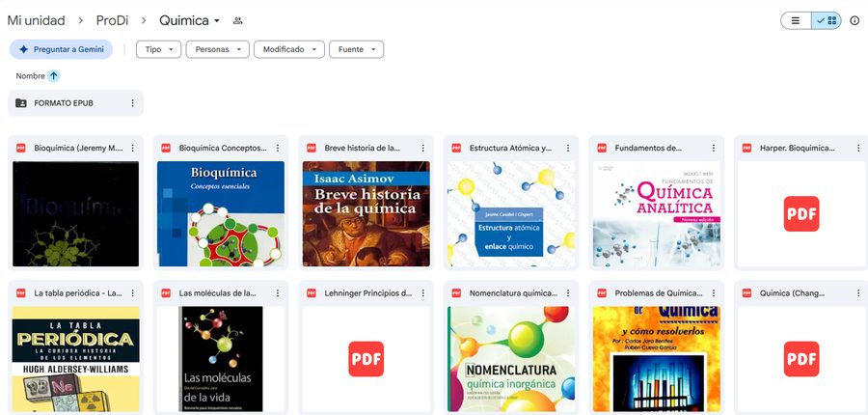Click PDF icon of Problemas de Química file
The image size is (868, 415).
point(602,293)
